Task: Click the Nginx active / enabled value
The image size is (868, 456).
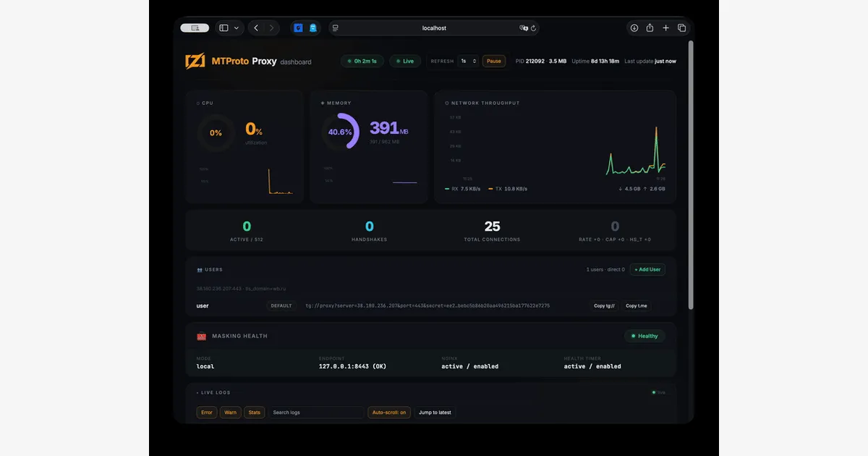Action: (470, 366)
